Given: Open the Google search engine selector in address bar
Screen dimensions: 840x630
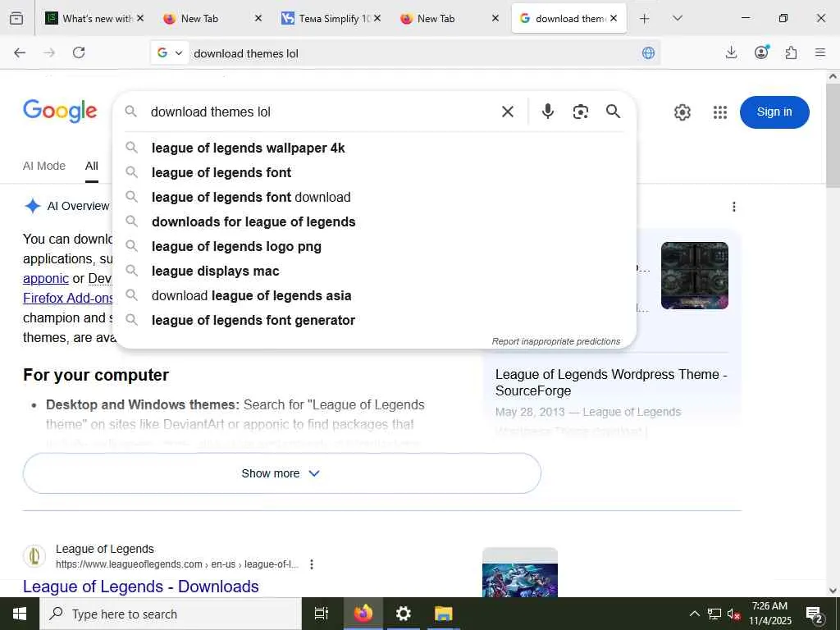Looking at the screenshot, I should (170, 52).
